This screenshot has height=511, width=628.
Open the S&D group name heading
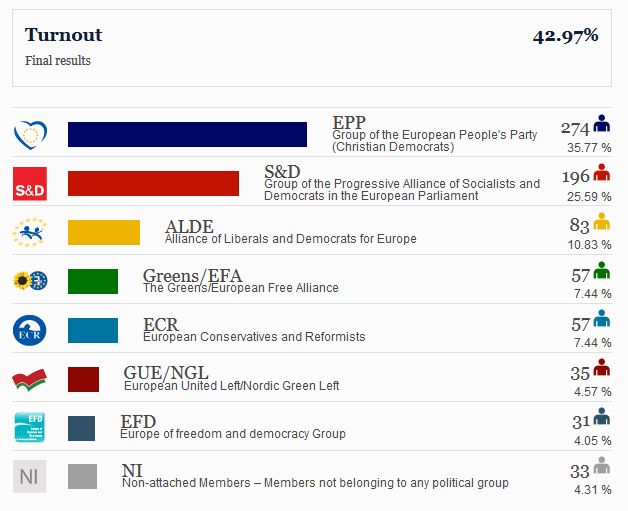click(282, 171)
